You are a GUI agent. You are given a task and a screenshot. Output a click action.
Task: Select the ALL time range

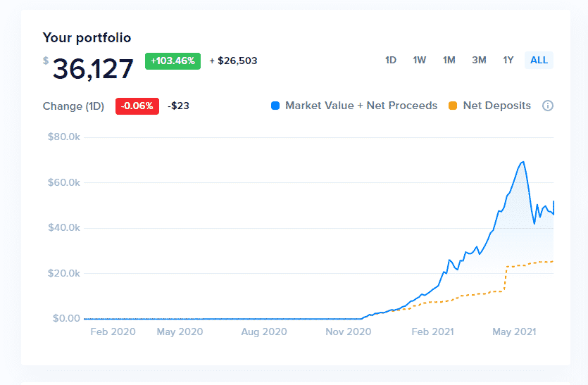[539, 61]
